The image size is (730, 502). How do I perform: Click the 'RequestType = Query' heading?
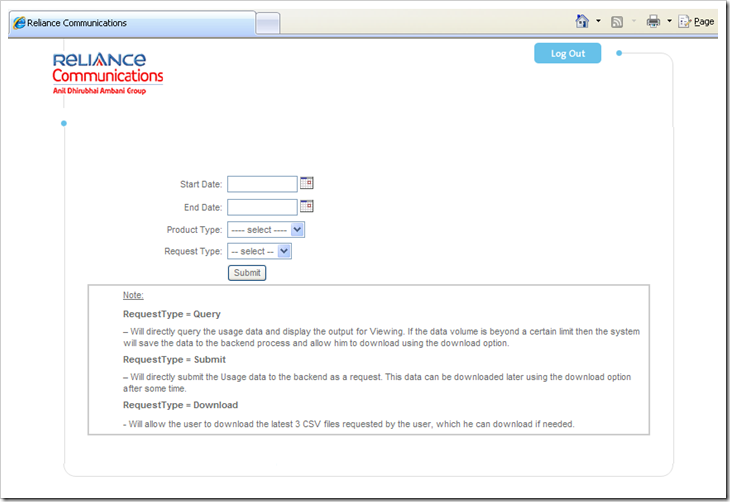tap(172, 314)
